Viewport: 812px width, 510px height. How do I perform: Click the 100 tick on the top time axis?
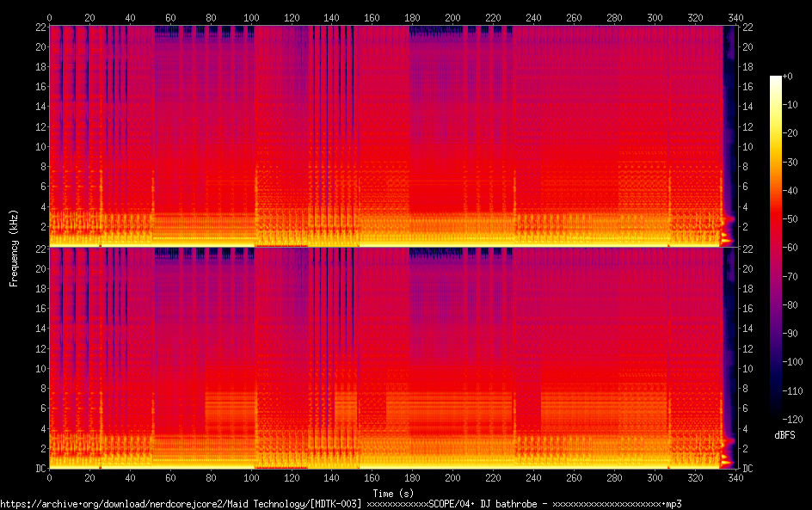tap(250, 17)
